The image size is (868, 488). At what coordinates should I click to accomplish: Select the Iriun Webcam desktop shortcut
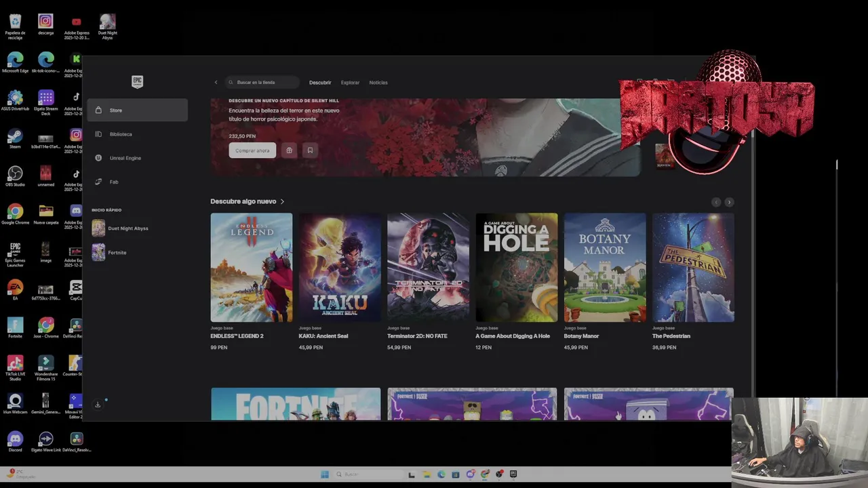15,405
